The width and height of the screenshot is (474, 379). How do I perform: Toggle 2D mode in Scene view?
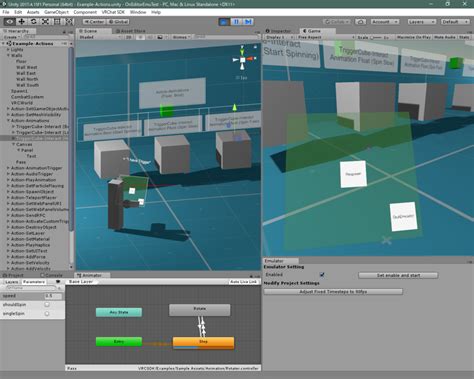pos(129,37)
